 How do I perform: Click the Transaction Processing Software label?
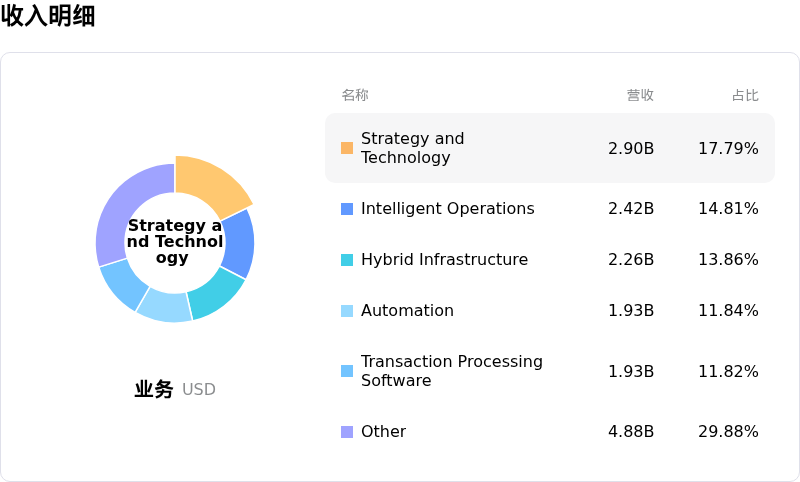(451, 371)
